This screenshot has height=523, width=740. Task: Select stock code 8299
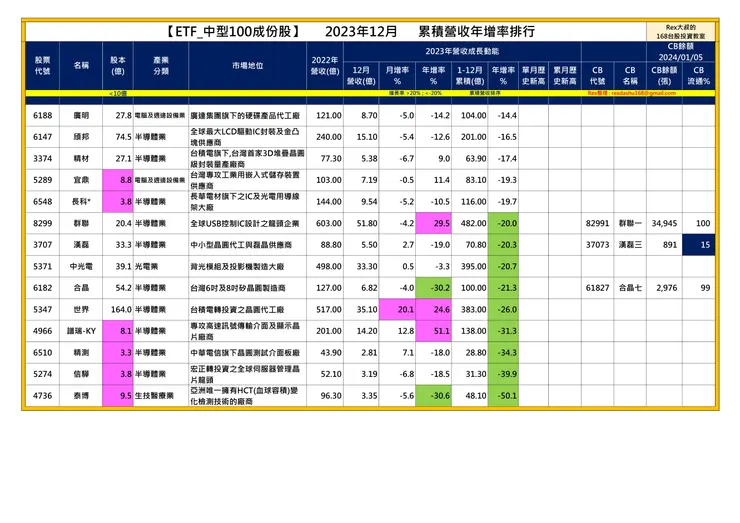42,223
